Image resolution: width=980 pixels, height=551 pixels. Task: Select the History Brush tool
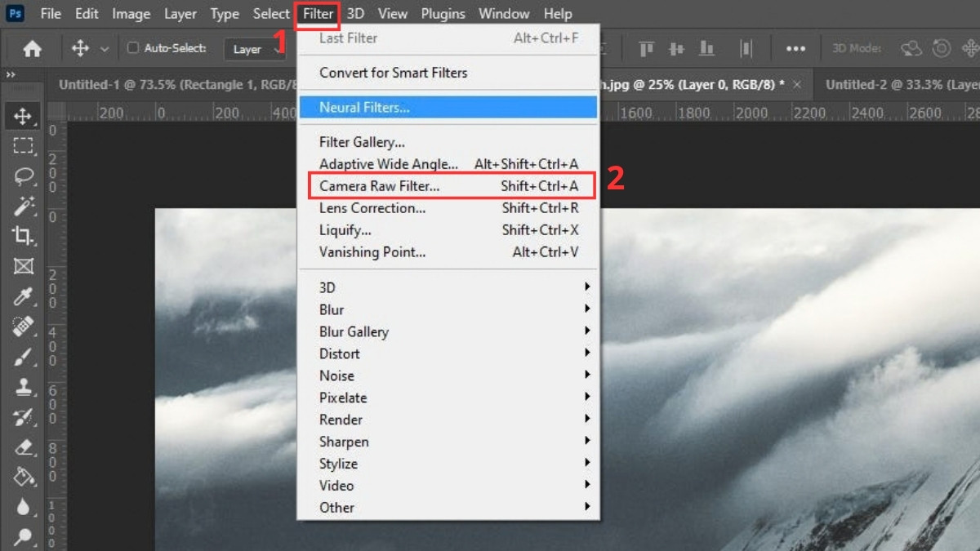coord(23,417)
